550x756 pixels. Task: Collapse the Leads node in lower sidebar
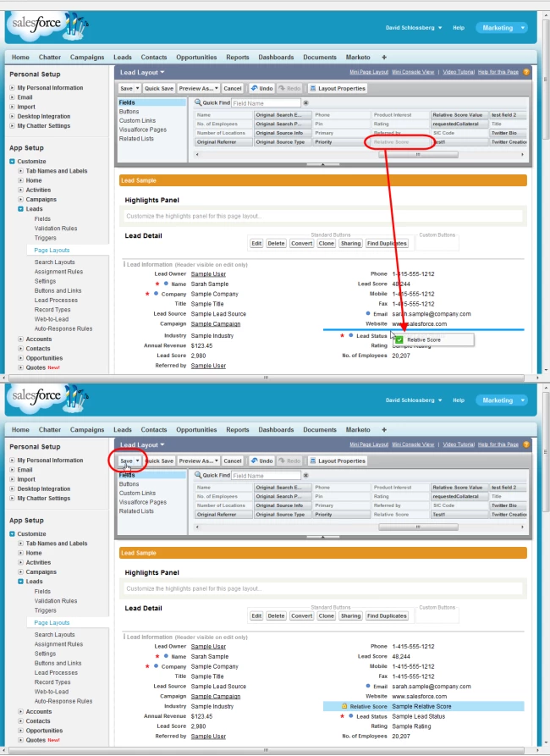click(x=20, y=582)
